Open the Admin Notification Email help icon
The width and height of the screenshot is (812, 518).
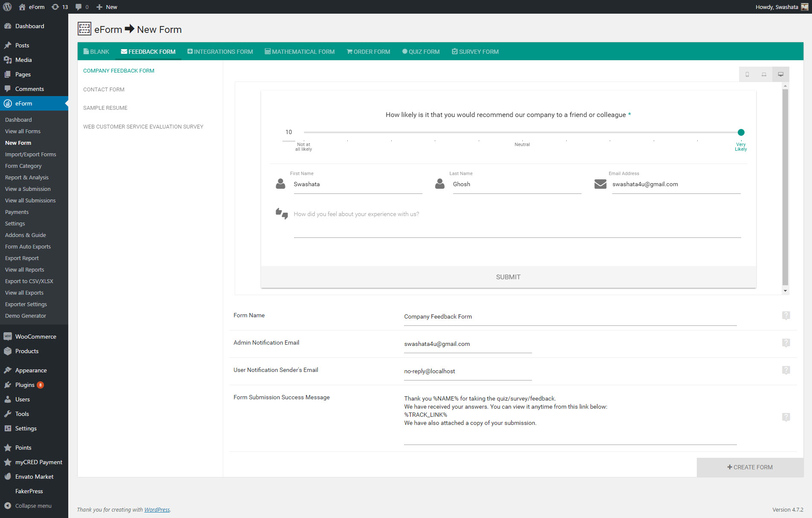[x=786, y=343]
